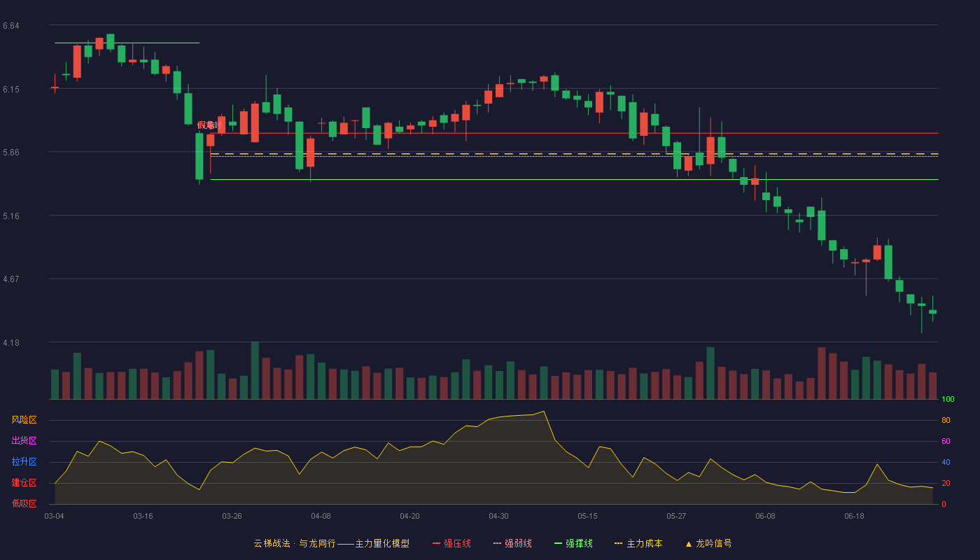
Task: Click the 03-04 date axis label
Action: pos(54,516)
